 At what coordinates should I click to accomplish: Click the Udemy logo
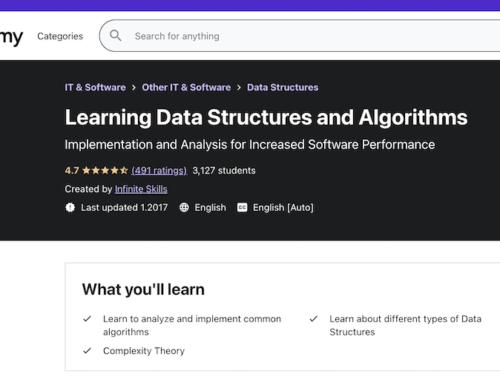(x=11, y=37)
